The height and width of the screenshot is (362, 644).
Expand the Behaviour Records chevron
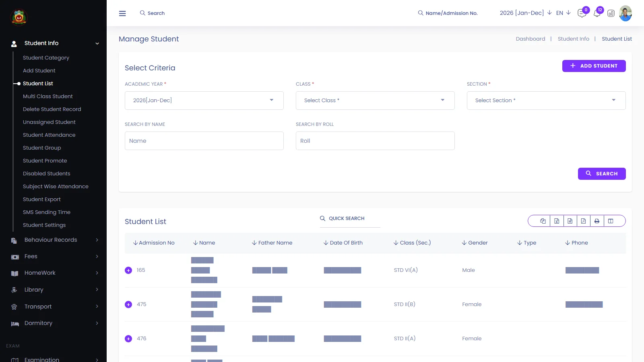click(97, 240)
